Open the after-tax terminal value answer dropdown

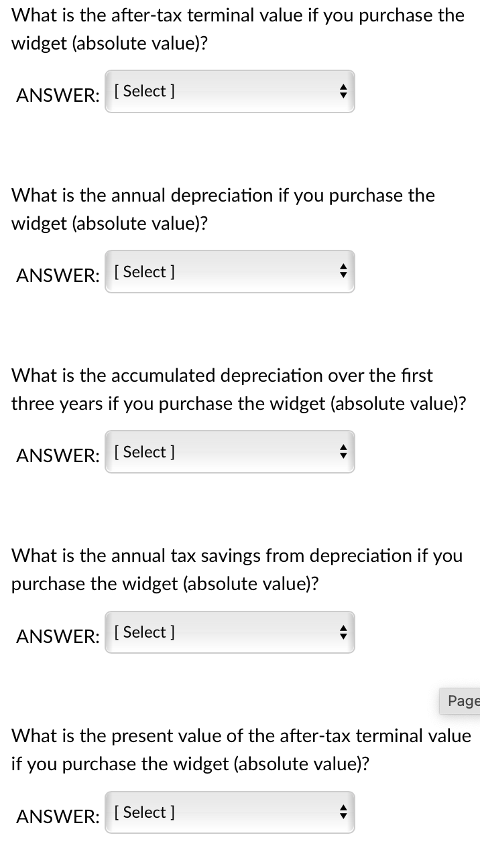point(229,91)
